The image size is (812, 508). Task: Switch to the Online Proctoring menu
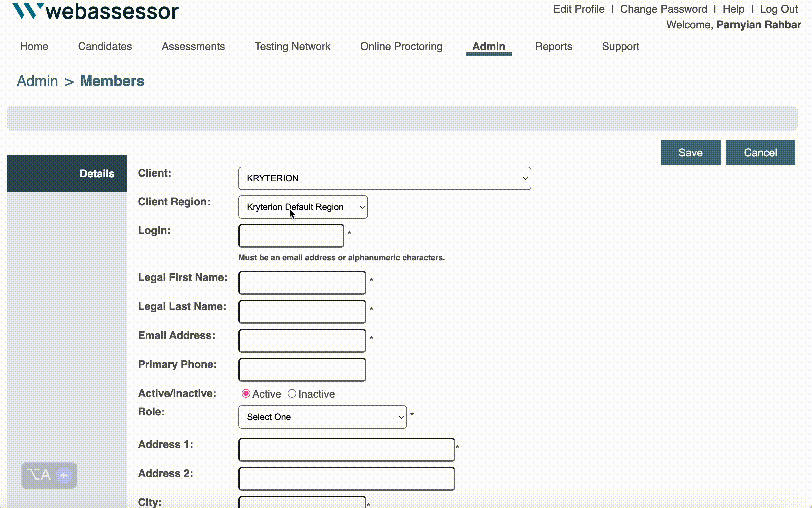401,46
